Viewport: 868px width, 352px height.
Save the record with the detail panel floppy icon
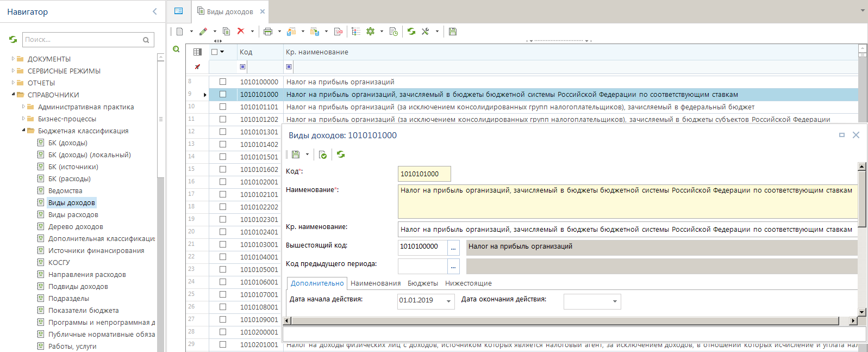pyautogui.click(x=296, y=155)
